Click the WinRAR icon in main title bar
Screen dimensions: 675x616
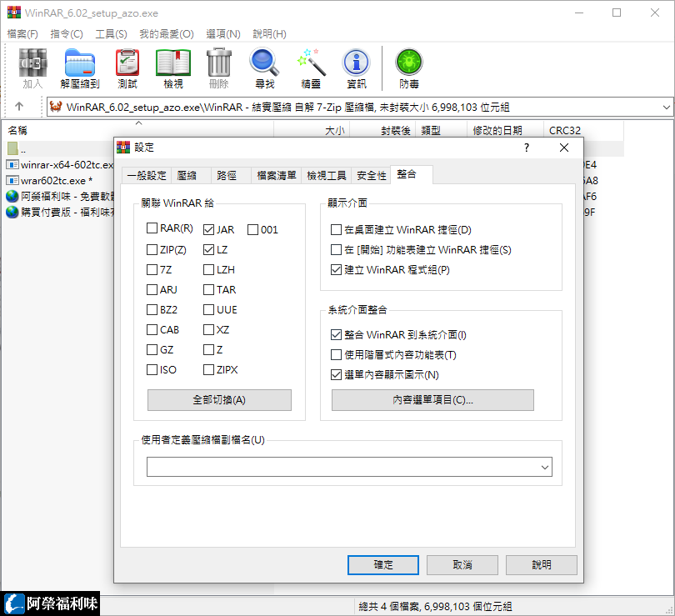[14, 13]
